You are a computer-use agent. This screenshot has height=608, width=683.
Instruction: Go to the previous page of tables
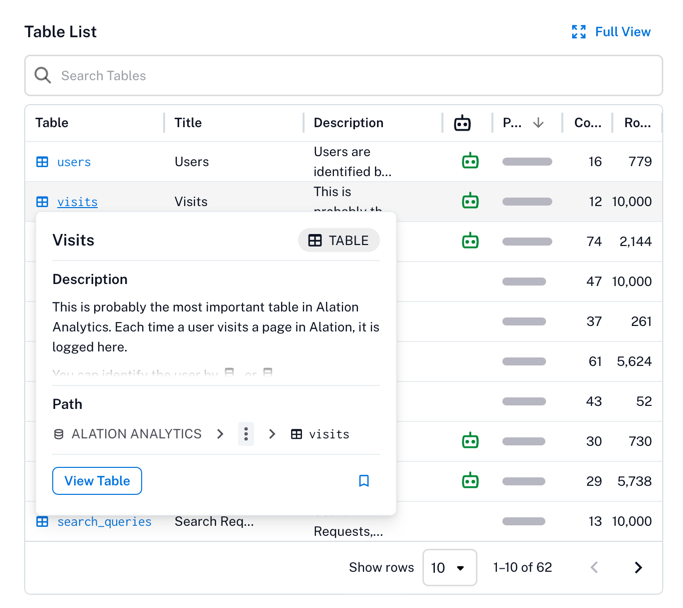pyautogui.click(x=594, y=567)
